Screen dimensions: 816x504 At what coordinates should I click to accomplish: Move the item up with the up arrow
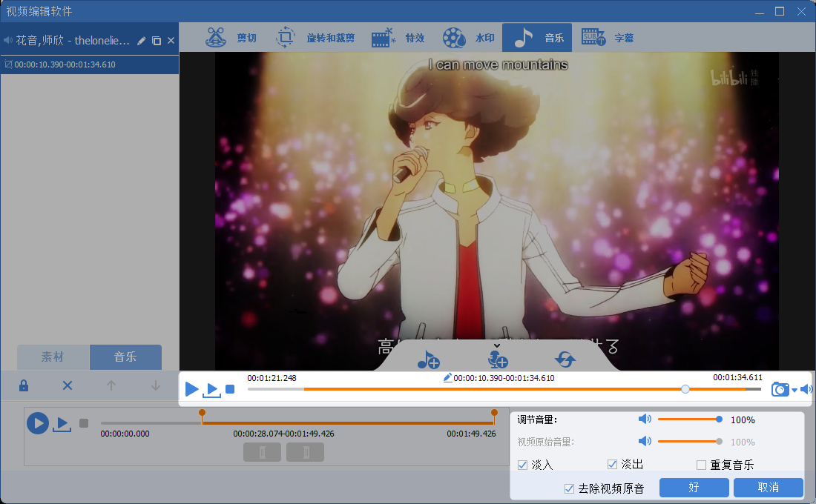[111, 385]
